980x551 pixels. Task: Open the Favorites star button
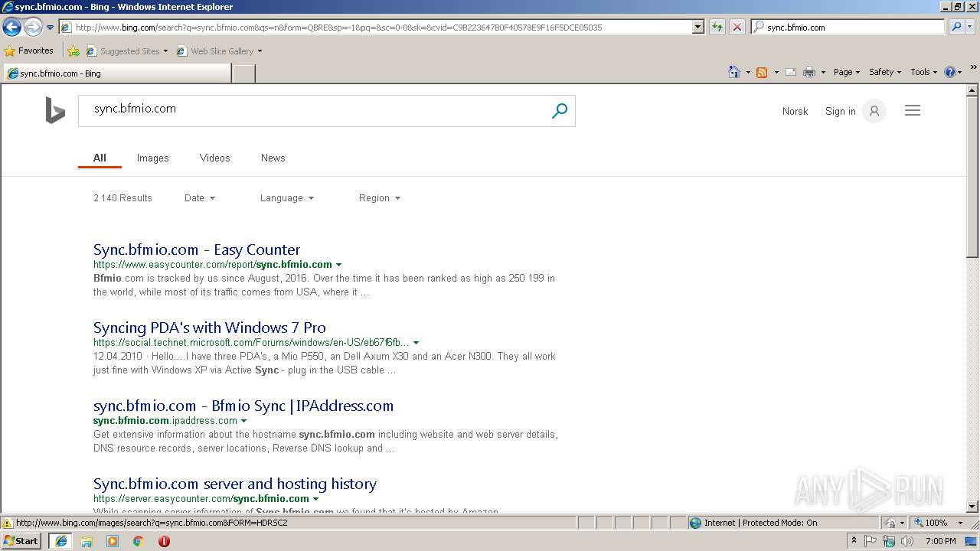coord(28,51)
